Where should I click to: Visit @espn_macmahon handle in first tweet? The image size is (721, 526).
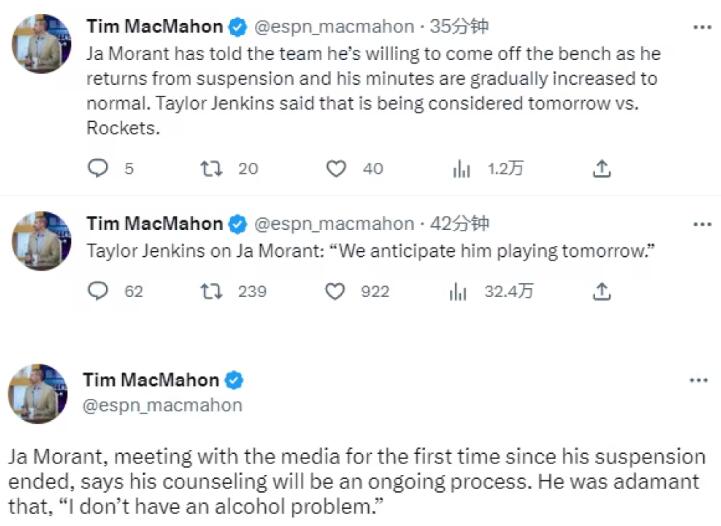334,27
